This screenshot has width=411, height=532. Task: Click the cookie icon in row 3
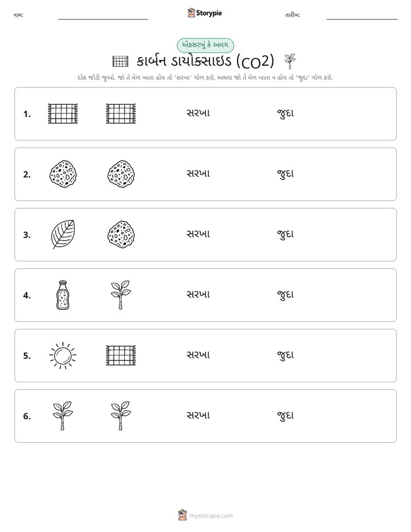tap(121, 234)
